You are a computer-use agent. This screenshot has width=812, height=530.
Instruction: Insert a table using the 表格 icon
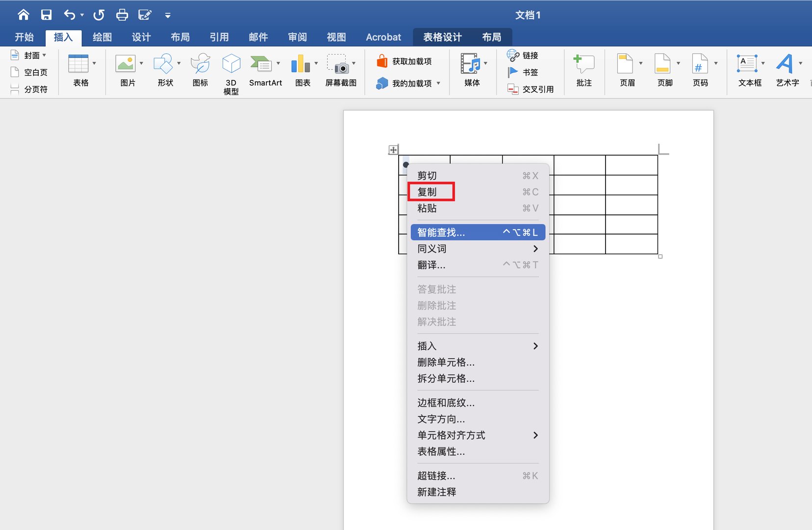click(x=80, y=69)
